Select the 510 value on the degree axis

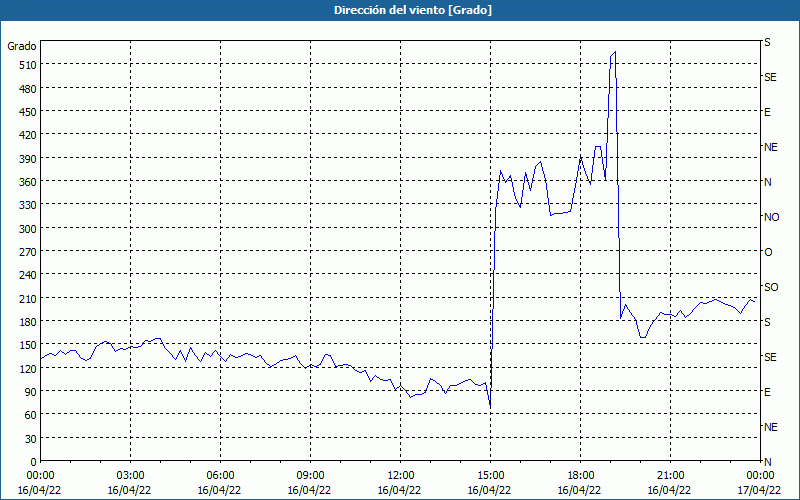[27, 65]
